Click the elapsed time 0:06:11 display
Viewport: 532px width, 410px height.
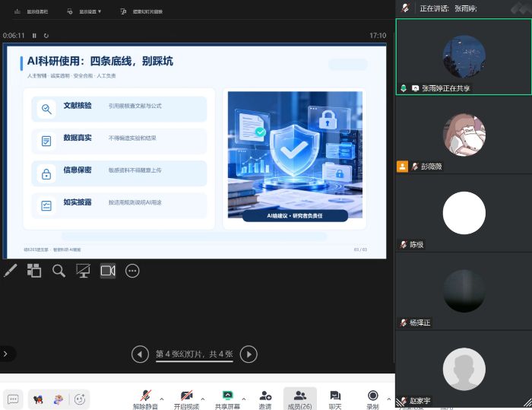tap(14, 36)
